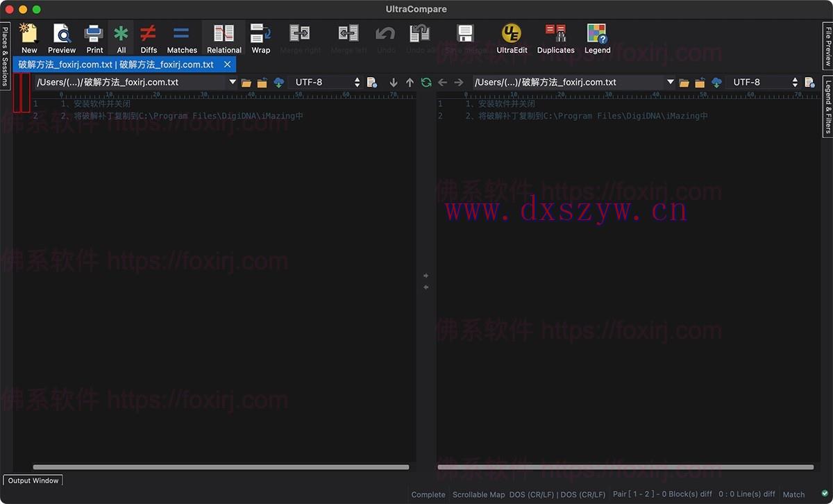The width and height of the screenshot is (833, 504).
Task: Click the forward arrow in path bar
Action: [x=458, y=83]
